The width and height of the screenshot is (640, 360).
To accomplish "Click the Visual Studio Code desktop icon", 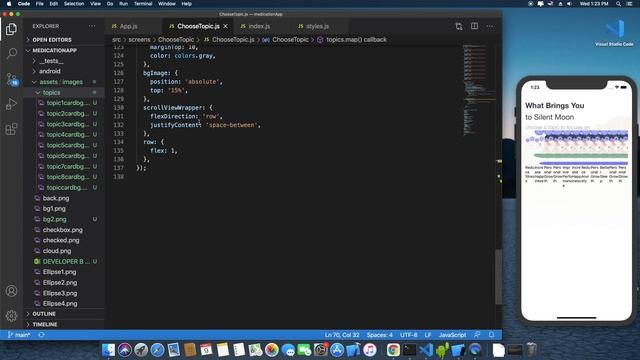I will pos(614,33).
